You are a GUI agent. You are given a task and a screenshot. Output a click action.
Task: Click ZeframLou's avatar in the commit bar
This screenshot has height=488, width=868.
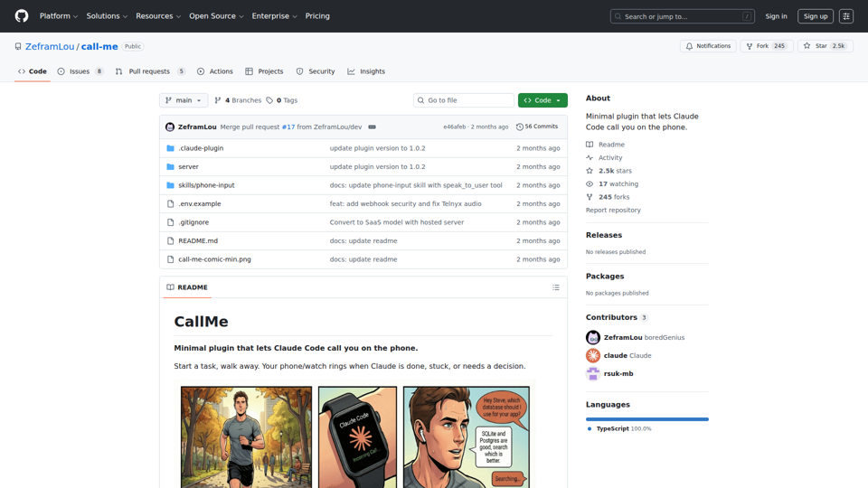tap(170, 127)
